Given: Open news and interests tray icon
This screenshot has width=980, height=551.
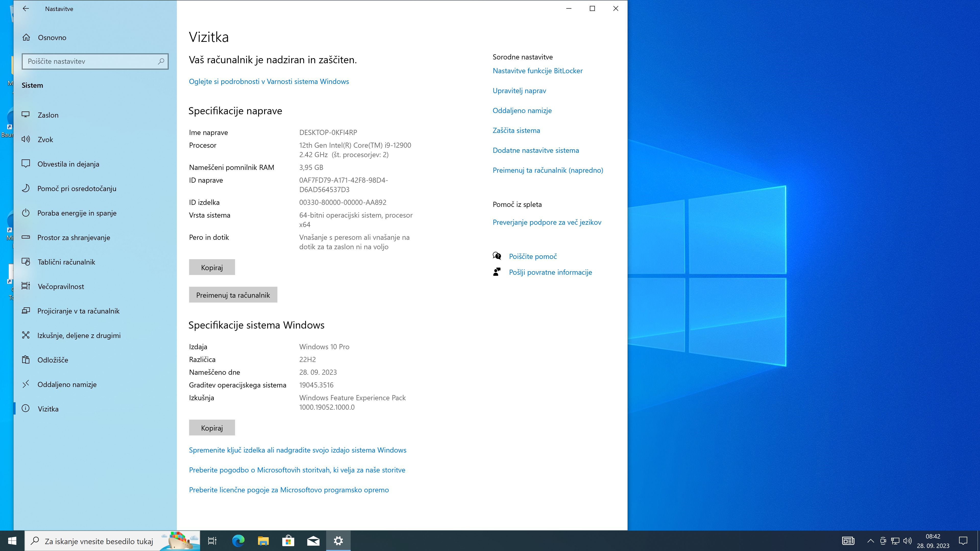Looking at the screenshot, I should click(848, 541).
